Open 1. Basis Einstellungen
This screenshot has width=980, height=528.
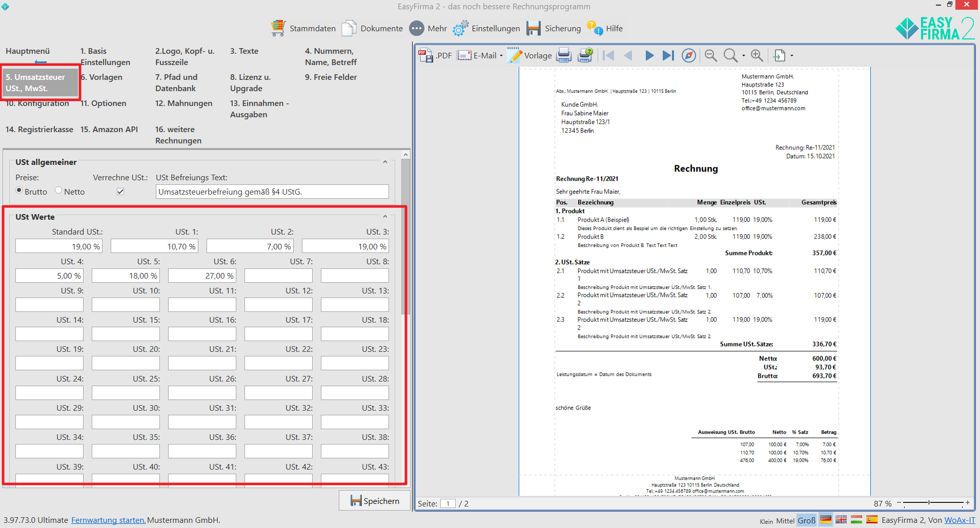pos(105,56)
